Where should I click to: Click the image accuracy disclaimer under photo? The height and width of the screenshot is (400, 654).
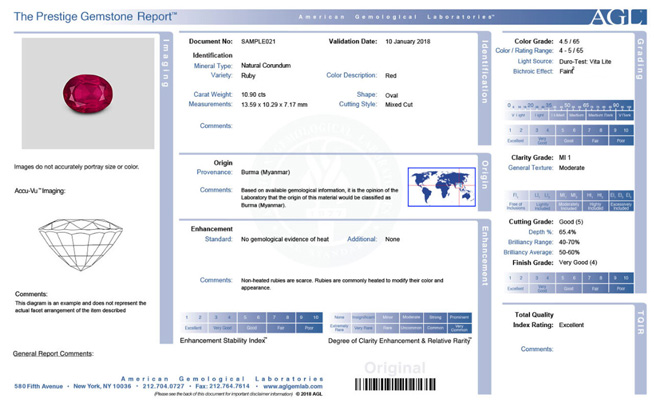tap(76, 167)
